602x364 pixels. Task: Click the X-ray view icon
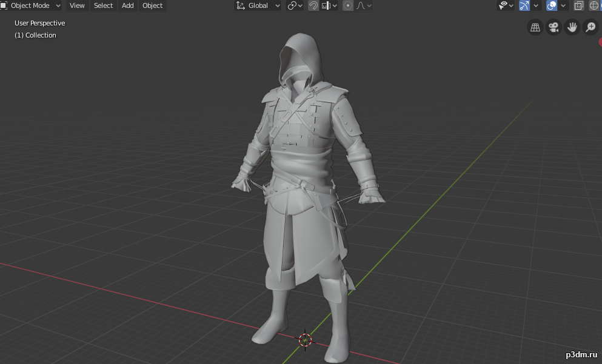(x=578, y=5)
